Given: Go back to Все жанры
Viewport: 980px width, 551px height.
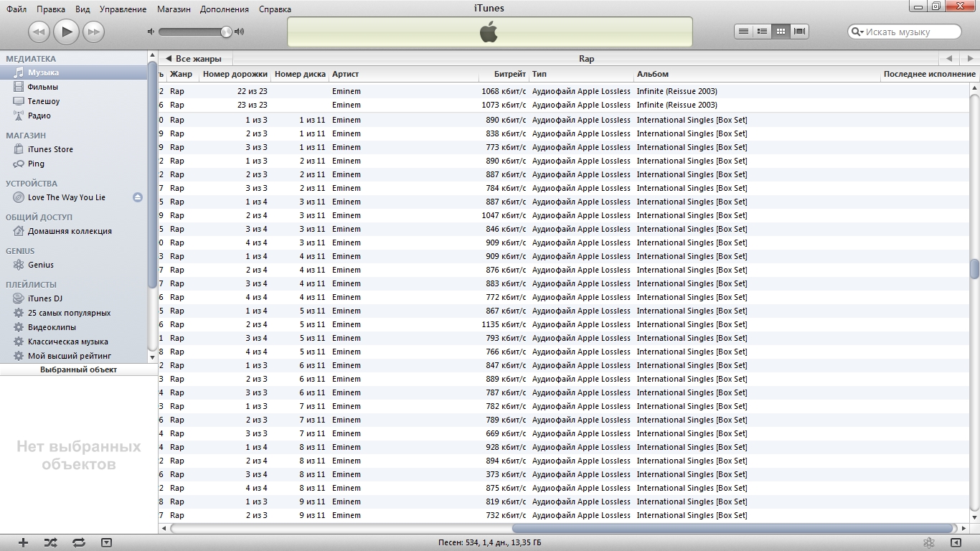Looking at the screenshot, I should (194, 59).
